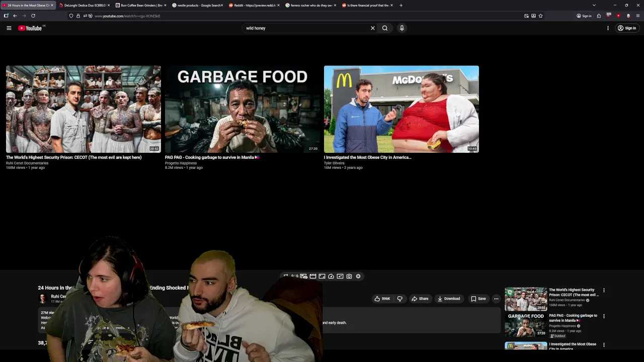Take a screenshot with the camera icon

tap(349, 277)
